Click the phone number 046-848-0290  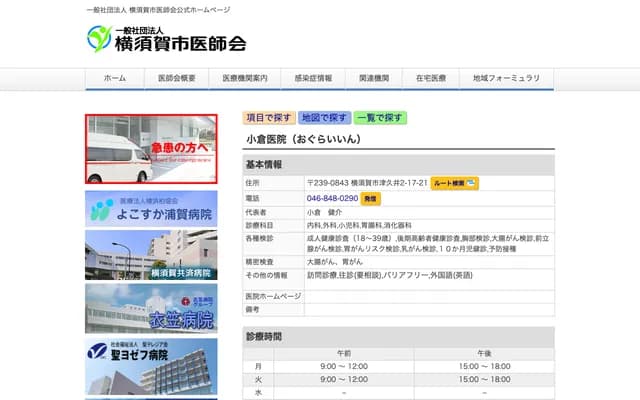coord(332,198)
